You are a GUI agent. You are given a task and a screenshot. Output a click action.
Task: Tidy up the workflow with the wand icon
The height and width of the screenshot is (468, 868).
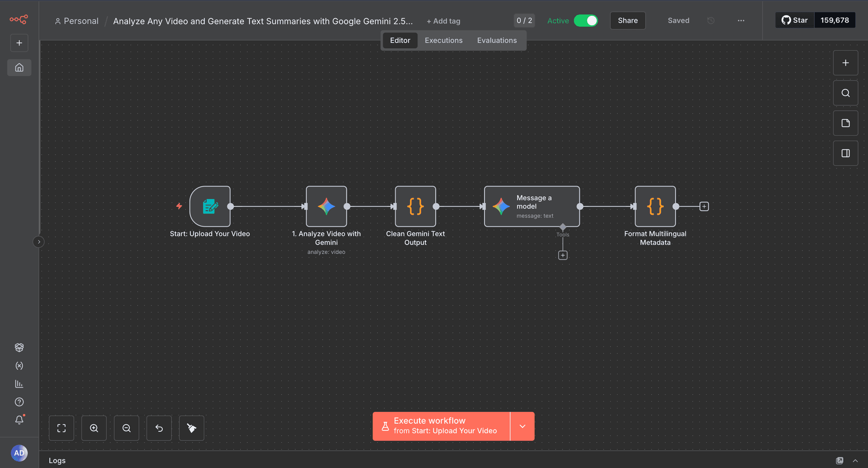pyautogui.click(x=191, y=428)
